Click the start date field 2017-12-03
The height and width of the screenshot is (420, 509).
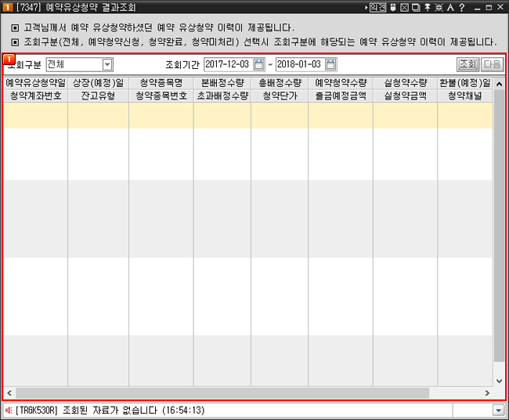(x=228, y=64)
